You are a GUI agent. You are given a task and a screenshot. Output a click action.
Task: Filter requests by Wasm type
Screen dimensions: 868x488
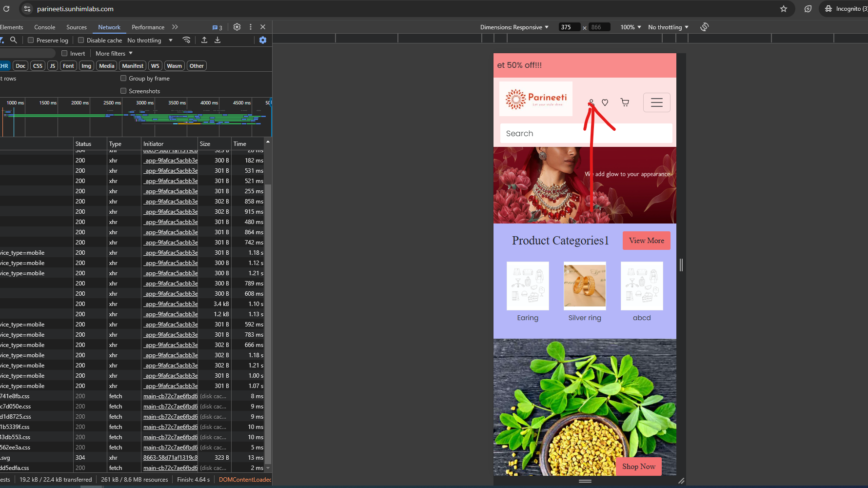(174, 66)
